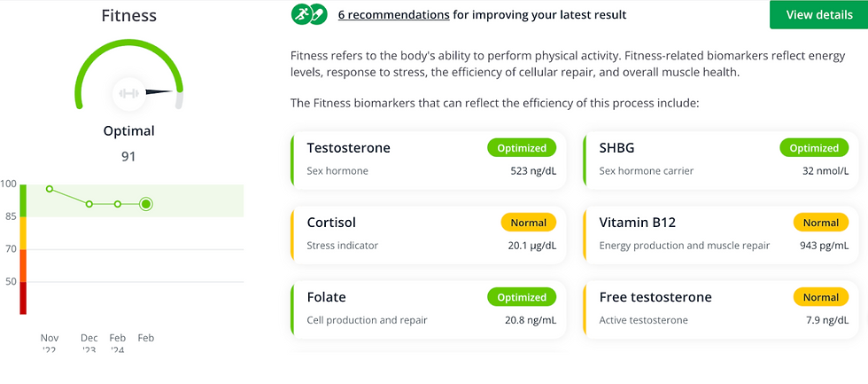
Task: Click the Normal badge on Vitamin B12
Action: pyautogui.click(x=821, y=223)
